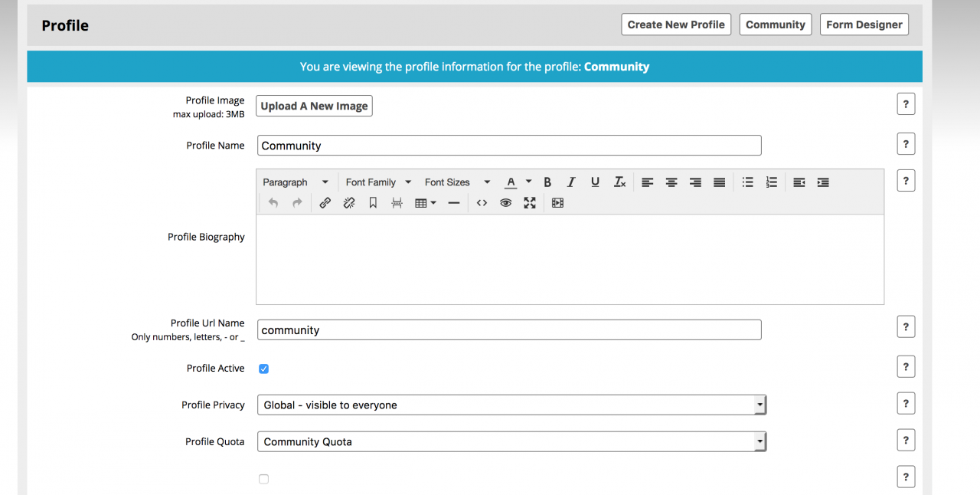
Task: Insert a bulleted list
Action: pyautogui.click(x=748, y=182)
